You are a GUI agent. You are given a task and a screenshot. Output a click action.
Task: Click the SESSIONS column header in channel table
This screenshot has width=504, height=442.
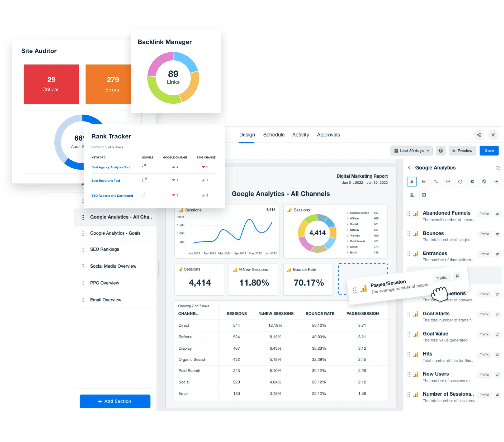click(x=237, y=314)
